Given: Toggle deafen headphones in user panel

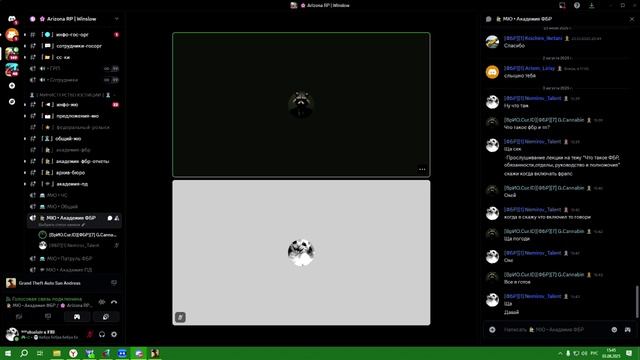Looking at the screenshot, I should point(102,334).
